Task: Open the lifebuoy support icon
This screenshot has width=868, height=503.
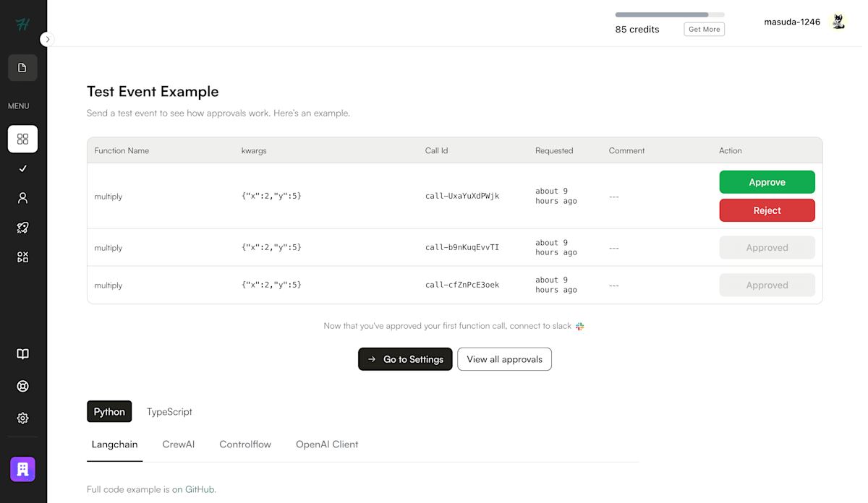Action: 22,386
